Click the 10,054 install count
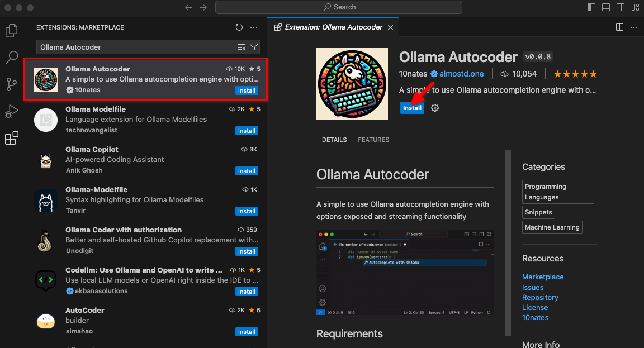Viewport: 644px width, 348px height. coord(519,74)
